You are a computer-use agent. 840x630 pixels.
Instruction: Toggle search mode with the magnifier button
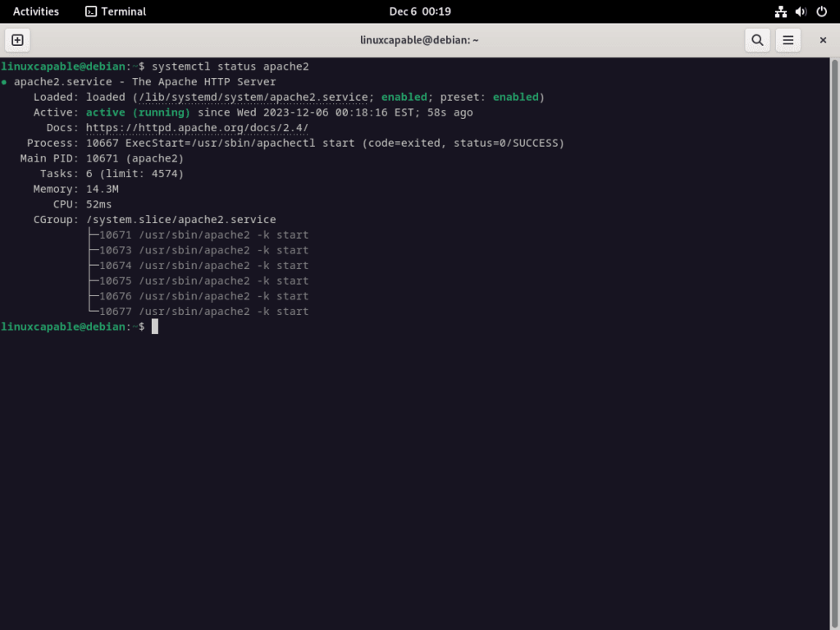click(756, 39)
